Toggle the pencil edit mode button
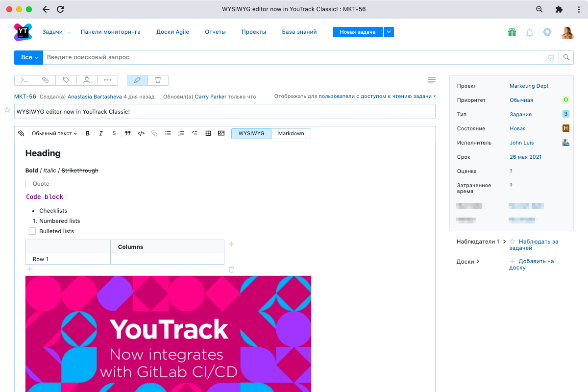The image size is (588, 392). click(137, 80)
